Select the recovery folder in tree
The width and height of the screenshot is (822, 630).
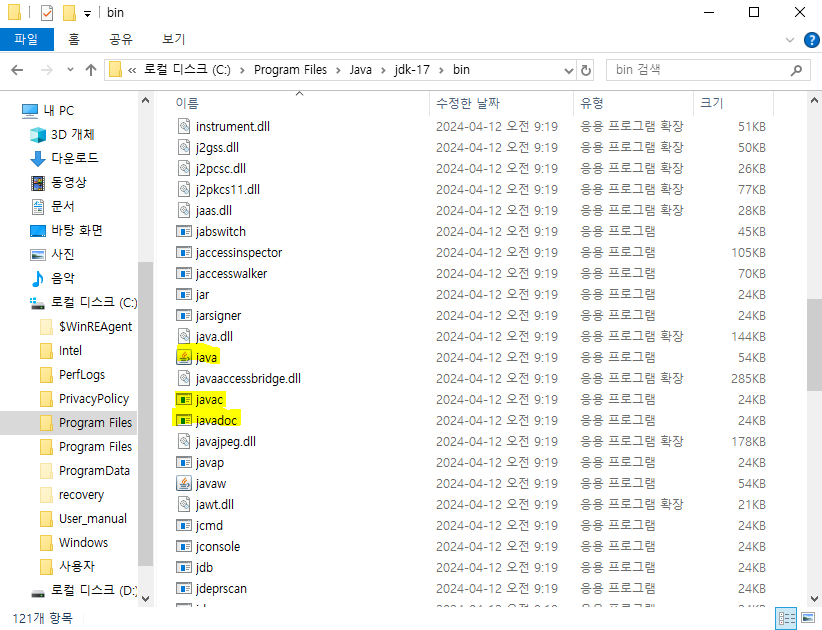[x=81, y=495]
